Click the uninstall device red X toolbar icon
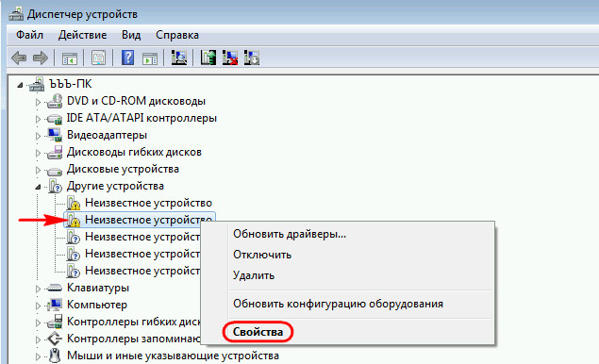This screenshot has width=599, height=364. click(230, 58)
